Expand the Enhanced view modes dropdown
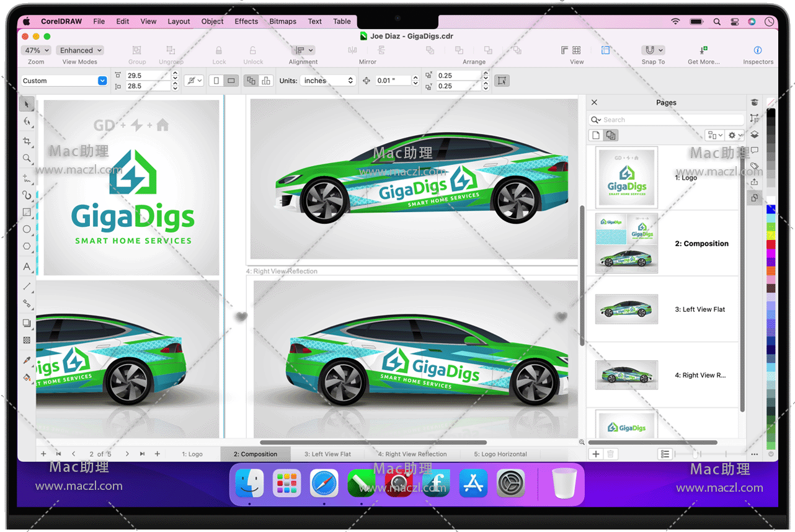795x532 pixels. [81, 50]
